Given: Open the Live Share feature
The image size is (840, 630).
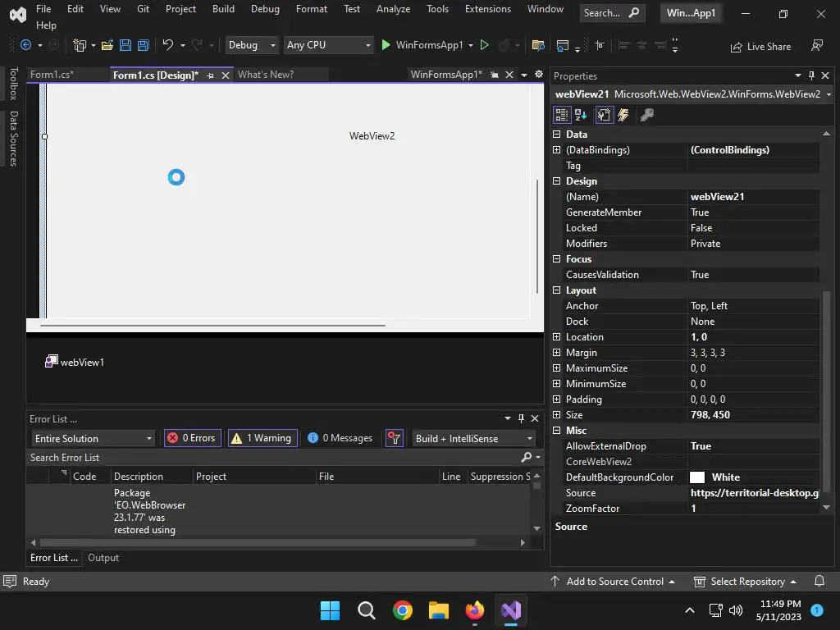Looking at the screenshot, I should (x=760, y=47).
